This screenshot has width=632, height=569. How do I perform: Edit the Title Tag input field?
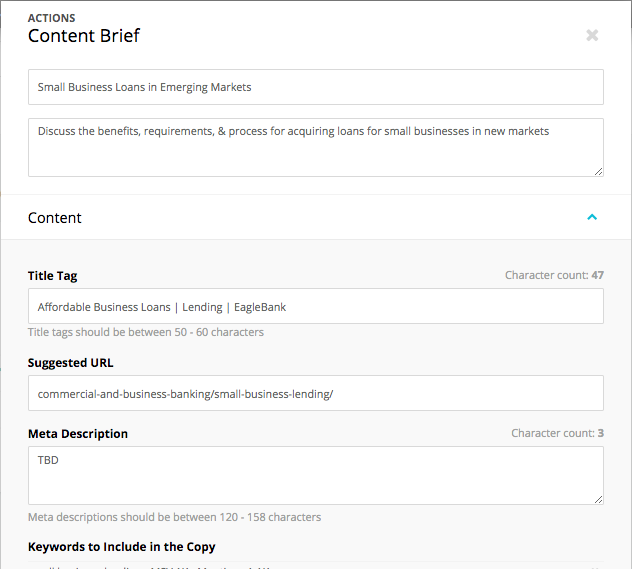click(x=316, y=306)
